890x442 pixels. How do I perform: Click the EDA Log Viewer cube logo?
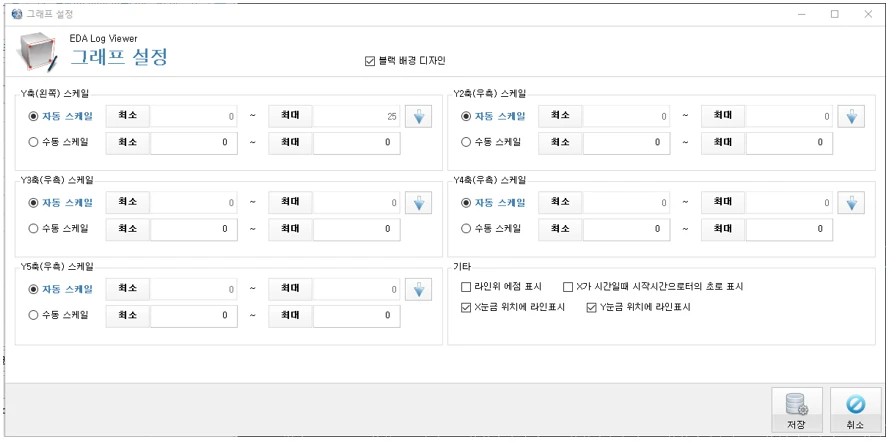pyautogui.click(x=38, y=52)
